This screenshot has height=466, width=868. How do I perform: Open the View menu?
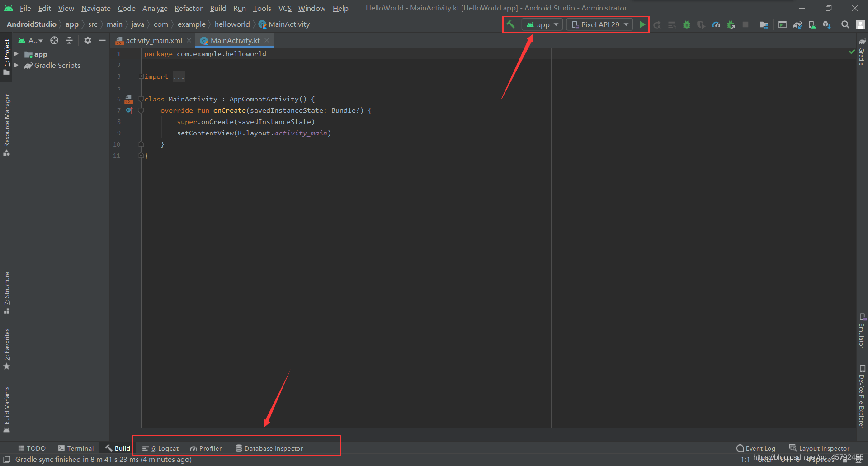point(66,8)
